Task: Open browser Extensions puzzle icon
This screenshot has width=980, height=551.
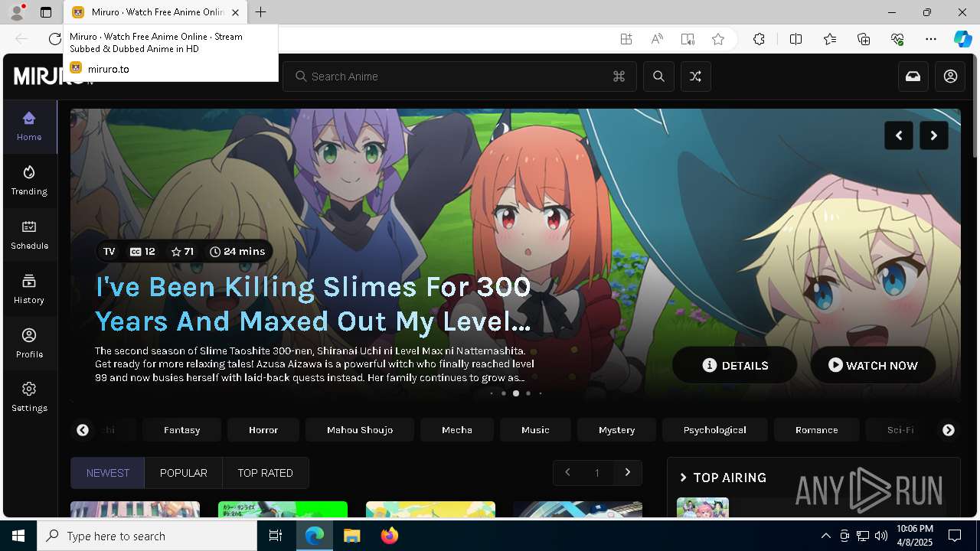Action: tap(759, 39)
